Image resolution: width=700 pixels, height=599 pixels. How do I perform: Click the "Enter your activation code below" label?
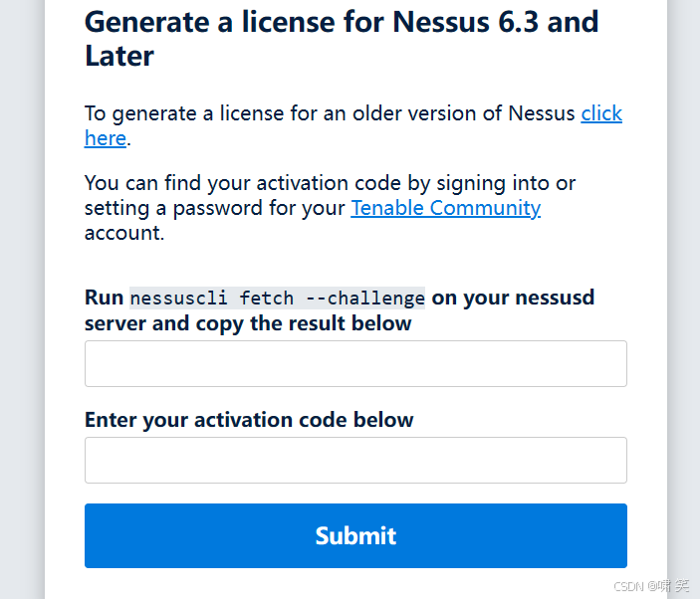point(249,419)
